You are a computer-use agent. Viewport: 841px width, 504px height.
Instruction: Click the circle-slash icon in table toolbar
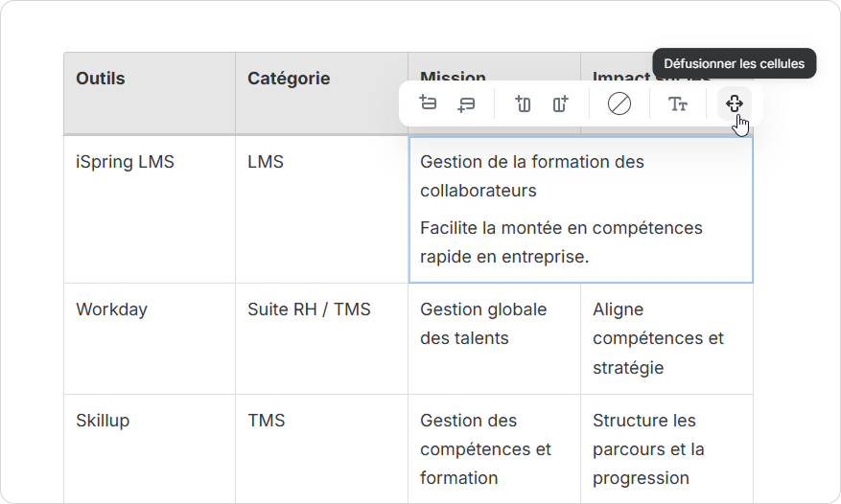[619, 103]
